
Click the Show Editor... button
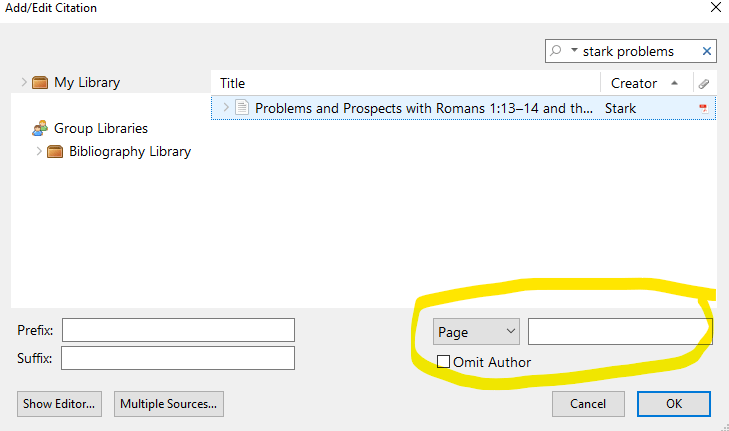tap(60, 404)
